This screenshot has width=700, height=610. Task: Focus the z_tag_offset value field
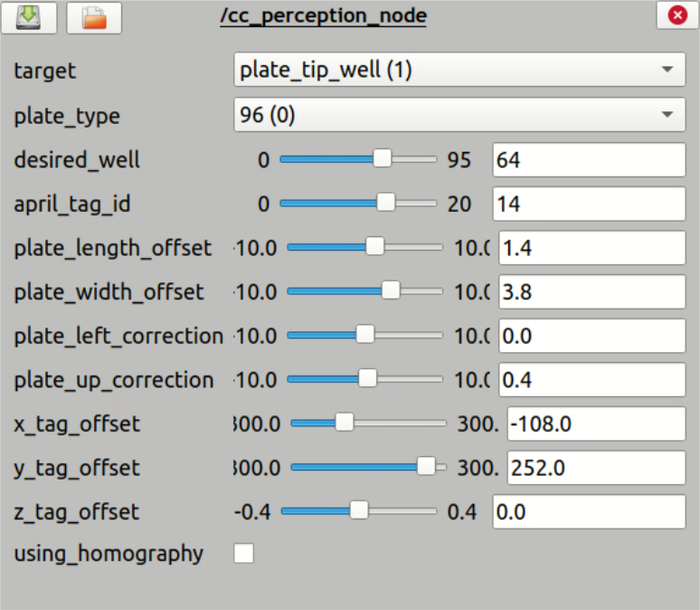(589, 512)
